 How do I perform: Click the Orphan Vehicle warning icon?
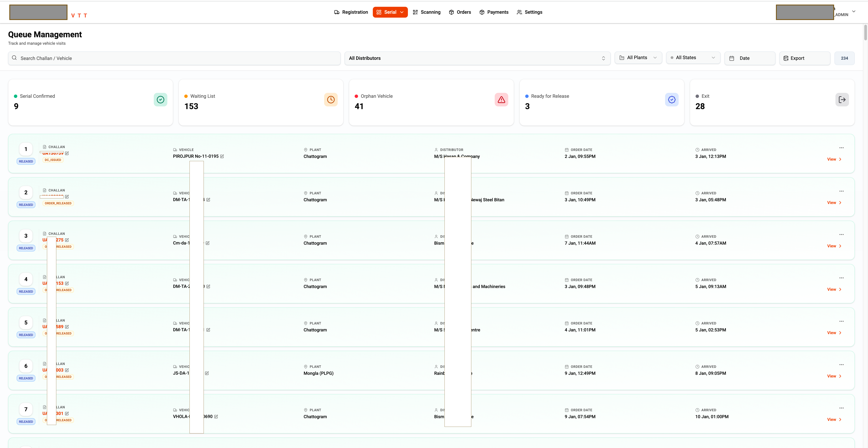tap(501, 100)
